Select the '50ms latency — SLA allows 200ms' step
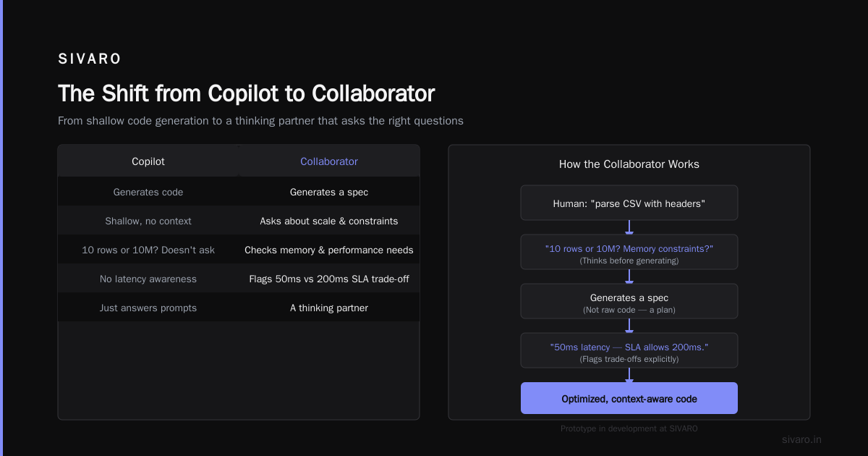Image resolution: width=868 pixels, height=456 pixels. tap(629, 350)
